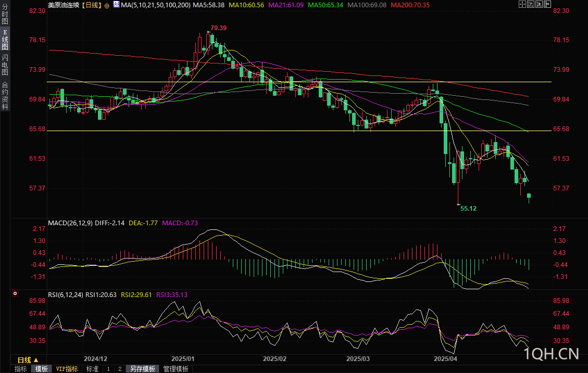This screenshot has width=588, height=373.
Task: Switch to the 指标 tab
Action: 21,369
